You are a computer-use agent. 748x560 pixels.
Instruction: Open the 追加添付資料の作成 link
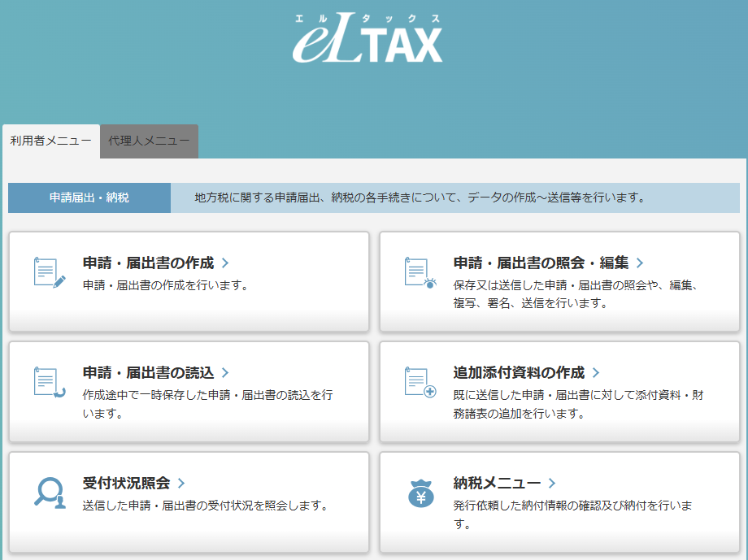(519, 372)
